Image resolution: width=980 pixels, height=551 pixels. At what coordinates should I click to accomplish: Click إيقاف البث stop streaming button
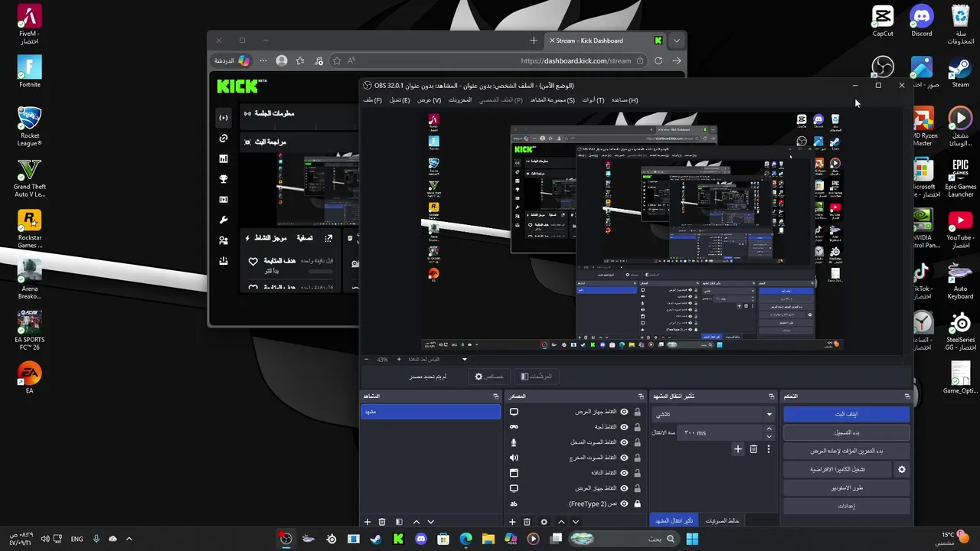tap(846, 414)
